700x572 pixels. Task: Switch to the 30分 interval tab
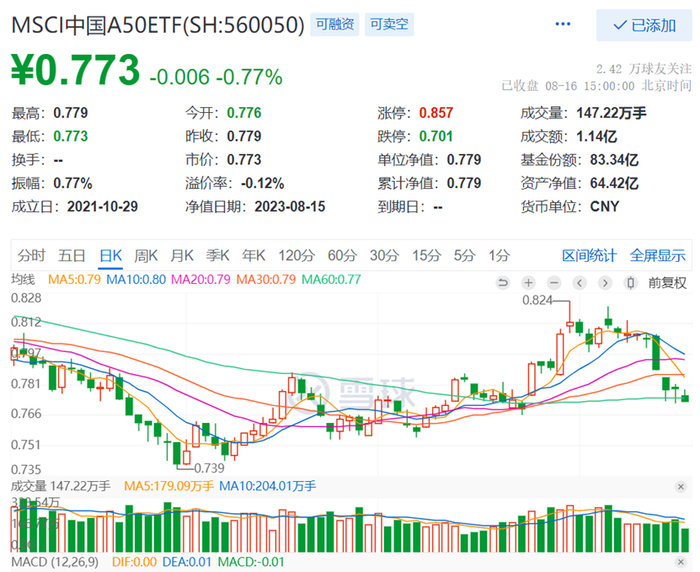coord(384,255)
